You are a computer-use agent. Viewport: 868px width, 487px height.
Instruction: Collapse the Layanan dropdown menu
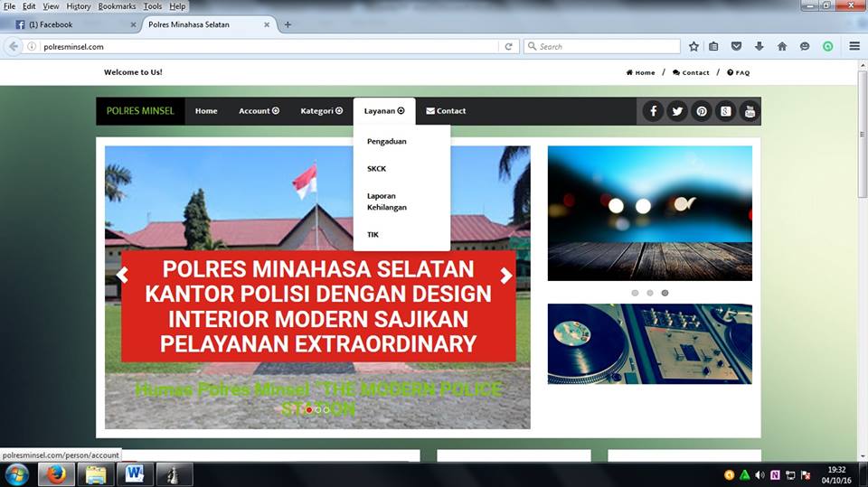[384, 111]
